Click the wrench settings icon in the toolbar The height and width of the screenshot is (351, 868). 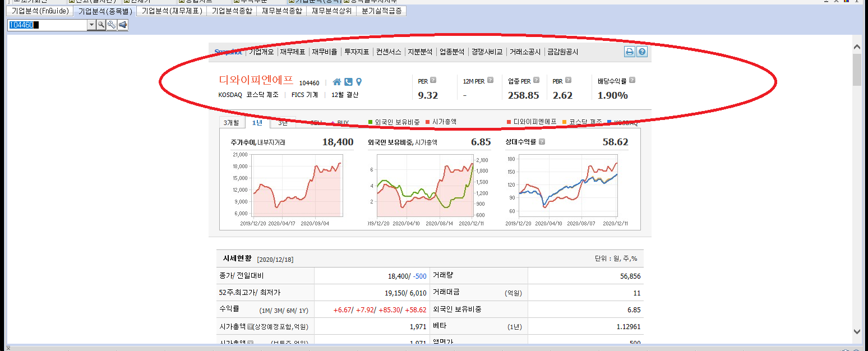112,25
